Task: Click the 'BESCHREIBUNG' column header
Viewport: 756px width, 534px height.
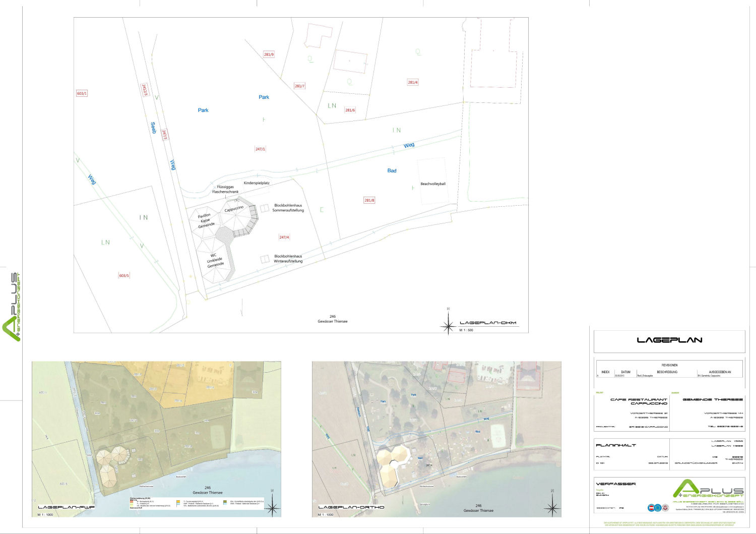Action: coord(667,372)
